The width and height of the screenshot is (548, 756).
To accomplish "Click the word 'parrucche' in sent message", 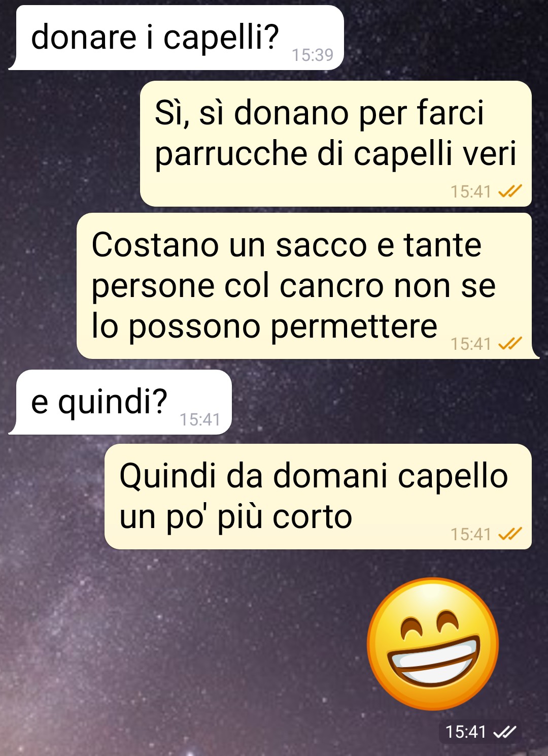I will coord(231,154).
